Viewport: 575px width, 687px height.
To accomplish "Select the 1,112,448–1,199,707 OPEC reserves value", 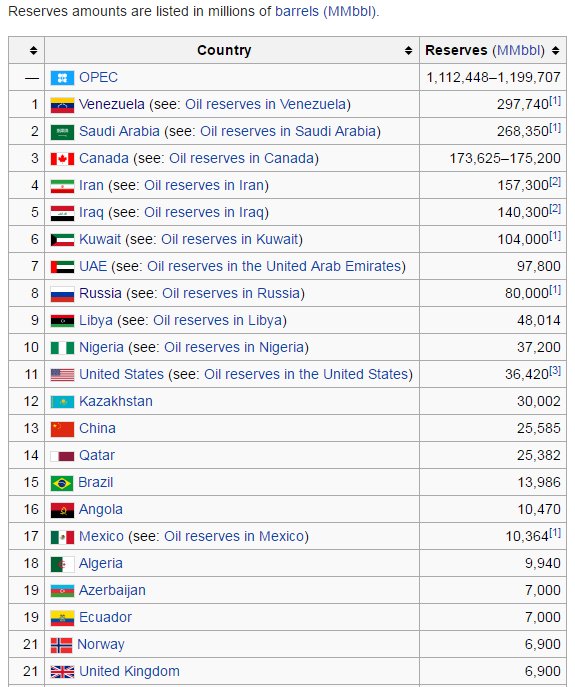I will pyautogui.click(x=493, y=78).
